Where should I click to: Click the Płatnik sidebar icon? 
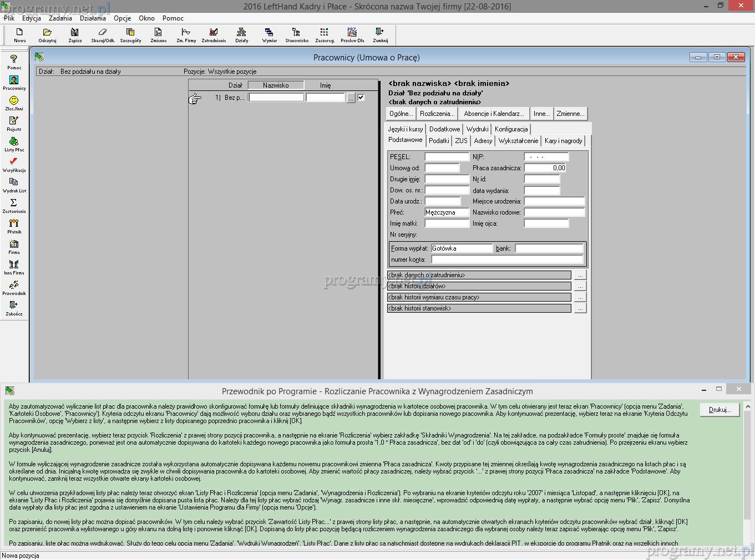(14, 226)
